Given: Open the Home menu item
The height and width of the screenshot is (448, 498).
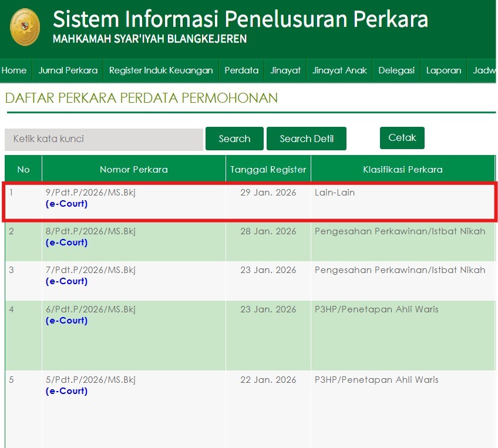Looking at the screenshot, I should click(x=14, y=70).
